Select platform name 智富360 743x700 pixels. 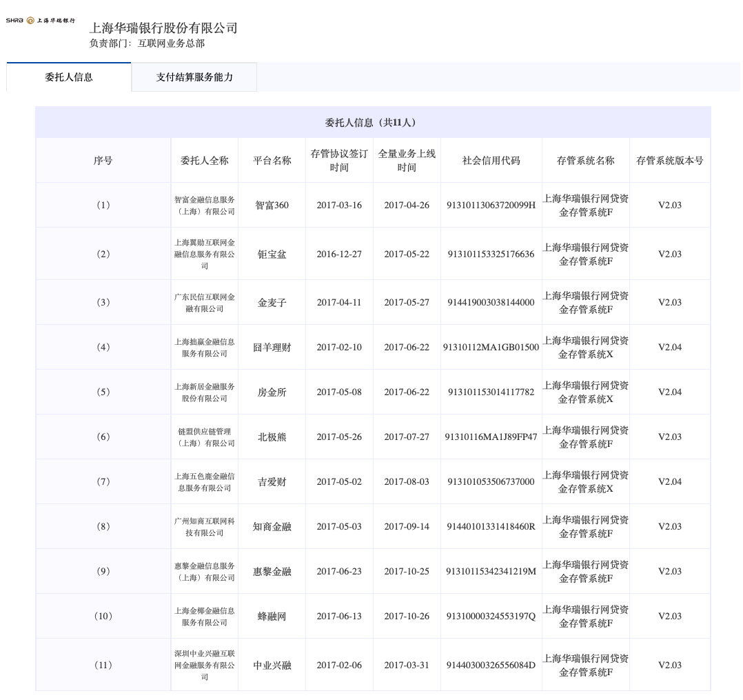[x=272, y=205]
